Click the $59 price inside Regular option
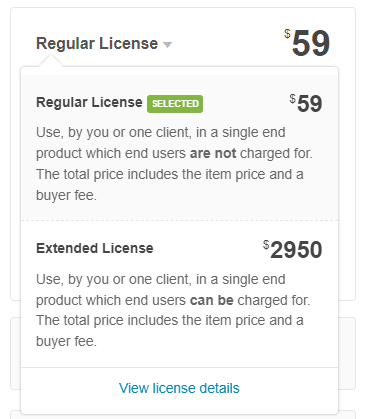The image size is (367, 419). (x=306, y=103)
